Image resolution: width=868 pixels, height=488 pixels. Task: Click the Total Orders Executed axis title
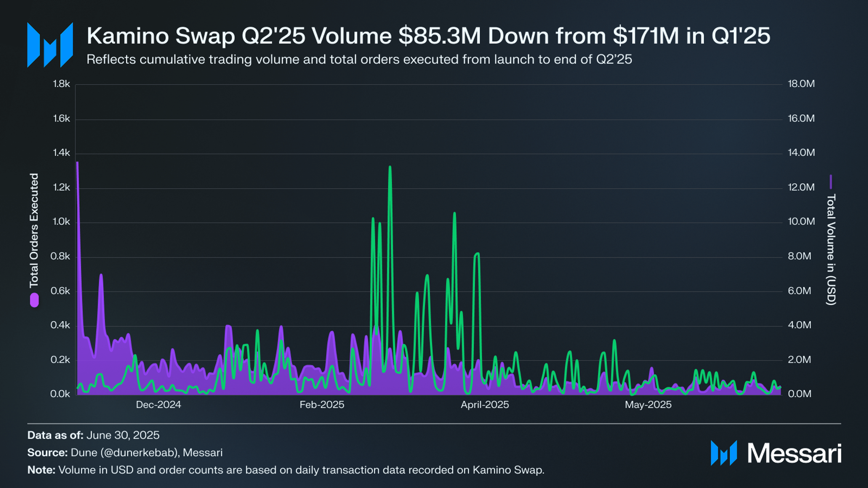(x=34, y=230)
